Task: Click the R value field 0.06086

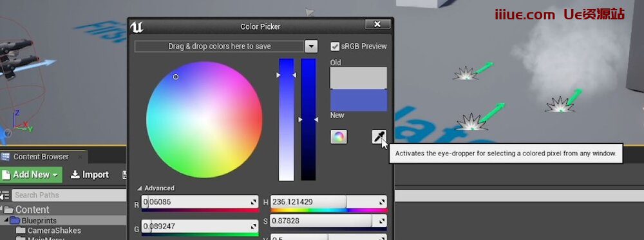Action: (200, 202)
